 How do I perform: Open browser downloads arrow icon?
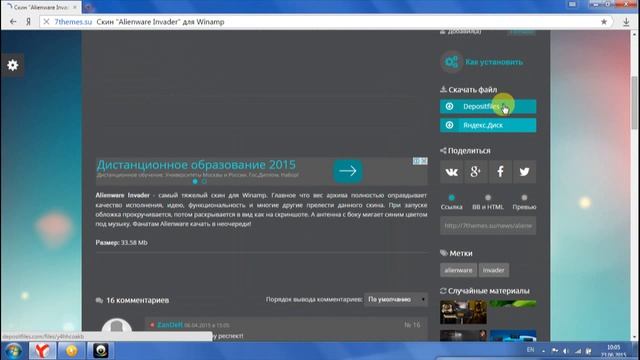[x=626, y=22]
